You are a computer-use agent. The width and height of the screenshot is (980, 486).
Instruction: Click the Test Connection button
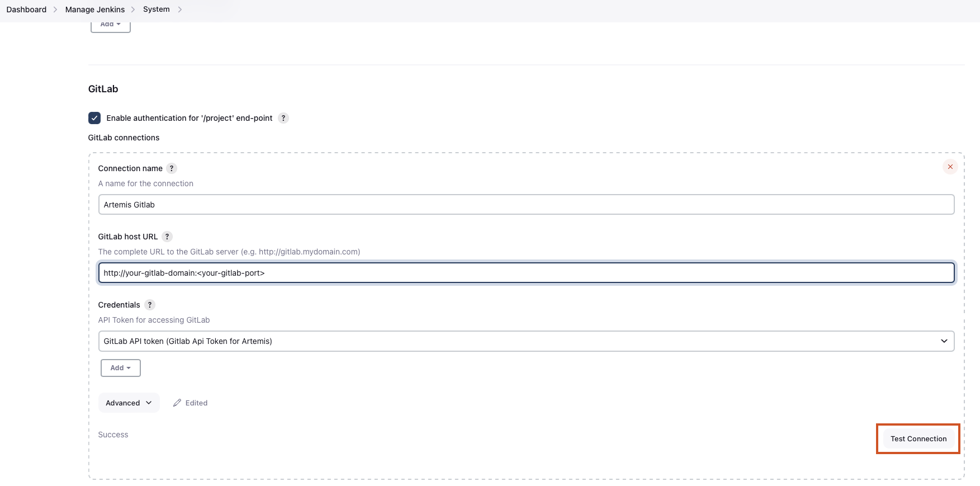point(918,439)
